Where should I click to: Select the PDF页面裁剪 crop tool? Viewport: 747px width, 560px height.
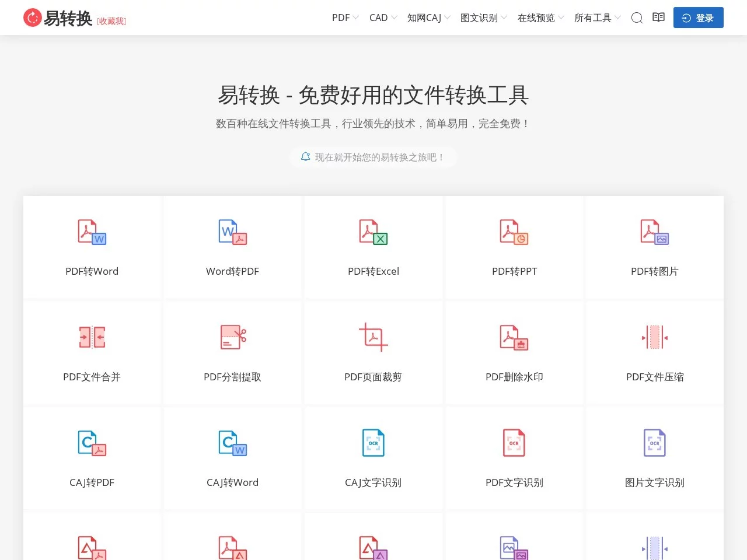click(373, 353)
